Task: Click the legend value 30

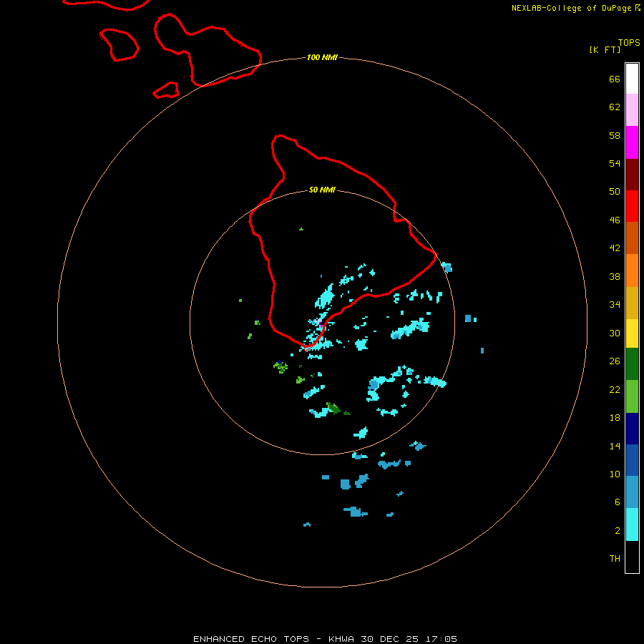Action: 615,333
